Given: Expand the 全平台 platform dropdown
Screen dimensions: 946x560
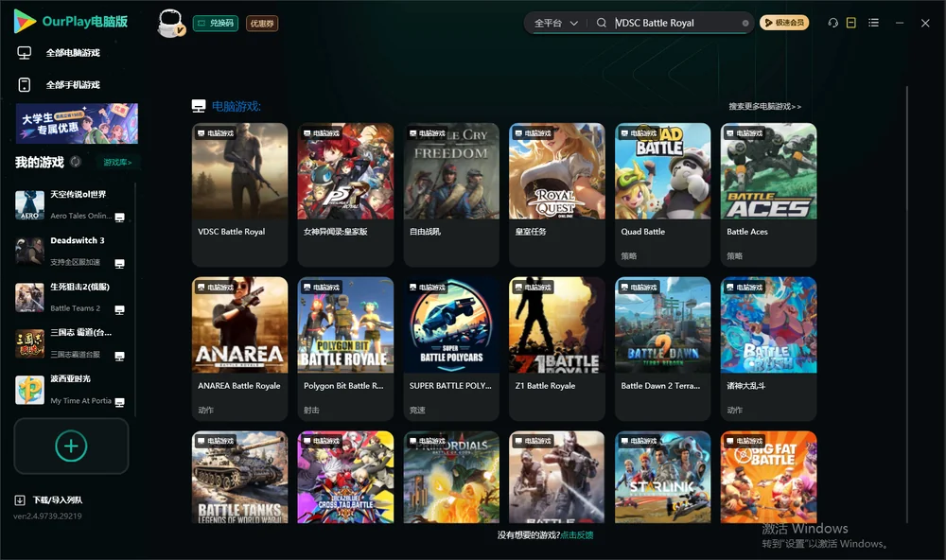Looking at the screenshot, I should point(555,23).
